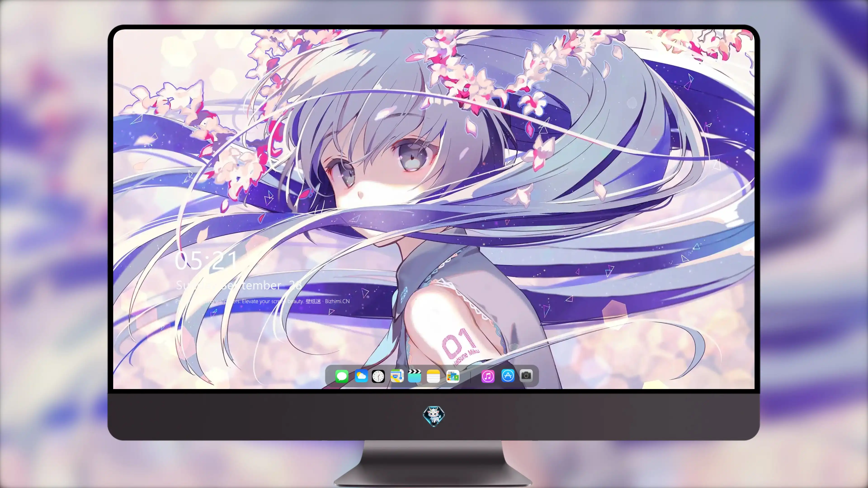Launch the Videos clapperboard app
Image resolution: width=868 pixels, height=488 pixels.
(x=415, y=376)
